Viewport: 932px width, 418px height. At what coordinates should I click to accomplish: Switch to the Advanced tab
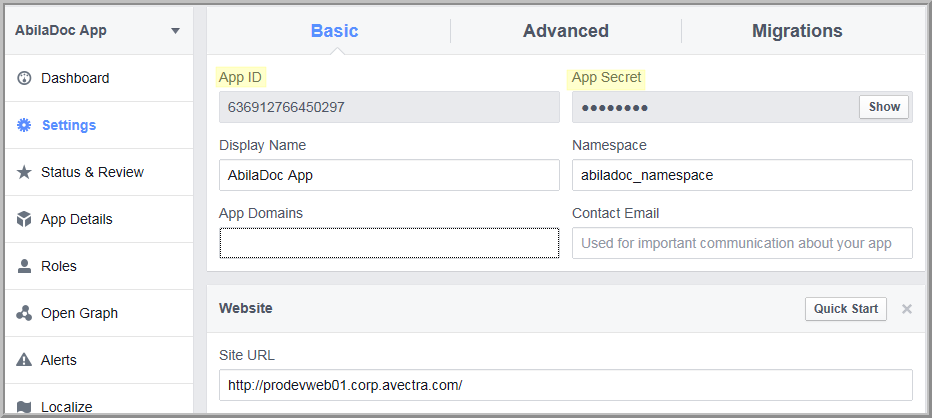(x=566, y=31)
